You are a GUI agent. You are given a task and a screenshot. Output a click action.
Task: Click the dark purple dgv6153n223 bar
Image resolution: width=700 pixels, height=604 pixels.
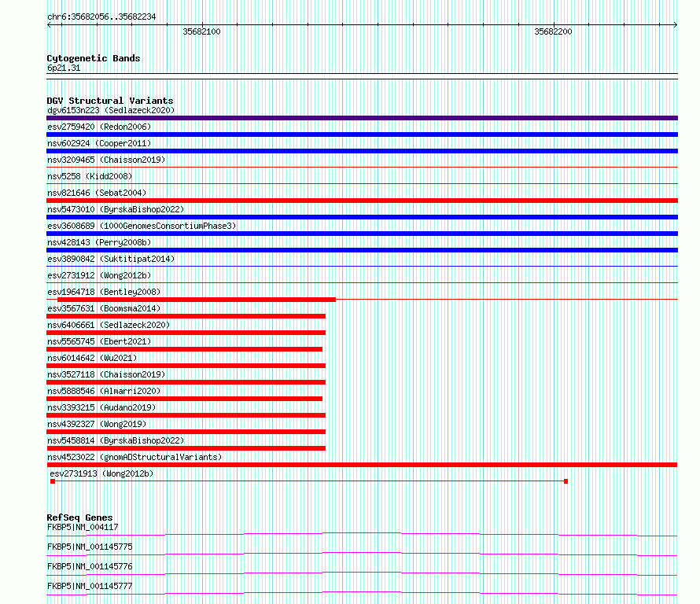[x=362, y=118]
